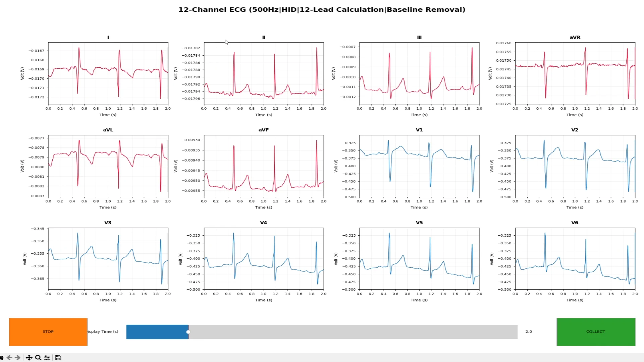This screenshot has width=644, height=362.
Task: Activate the Zoom to rectangle tool
Action: 38,358
